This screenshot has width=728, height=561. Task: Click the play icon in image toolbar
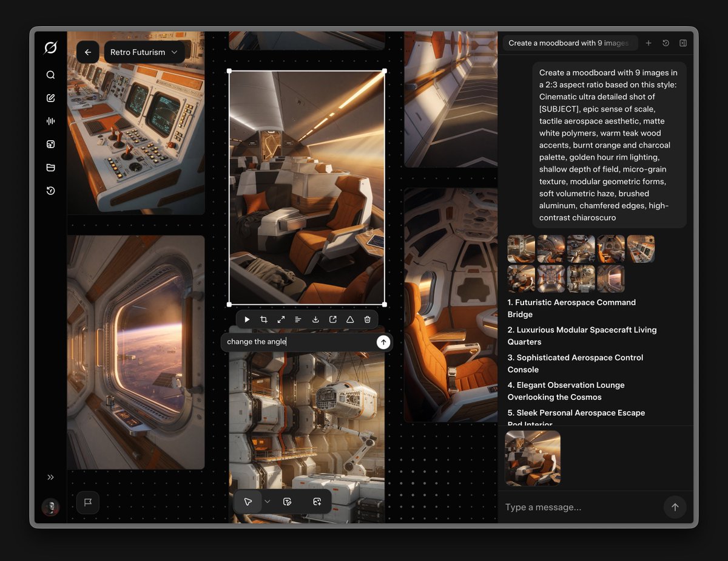click(247, 319)
